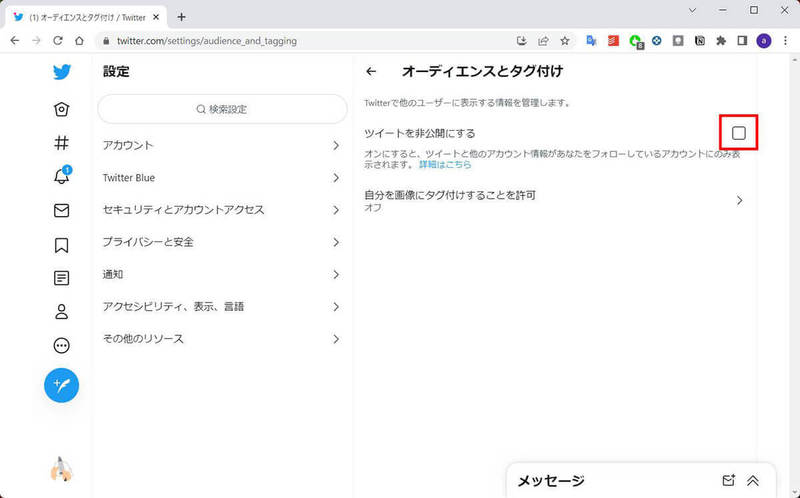Bookmark this page with star icon
The width and height of the screenshot is (800, 498).
565,41
